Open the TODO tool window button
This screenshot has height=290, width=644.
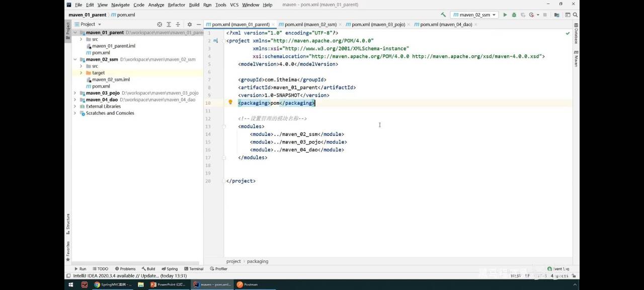pyautogui.click(x=100, y=269)
